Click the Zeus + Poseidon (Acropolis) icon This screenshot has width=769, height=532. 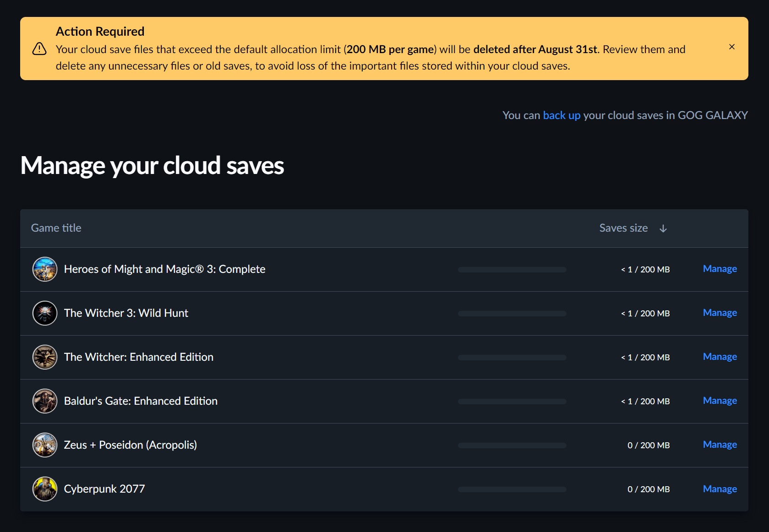45,445
